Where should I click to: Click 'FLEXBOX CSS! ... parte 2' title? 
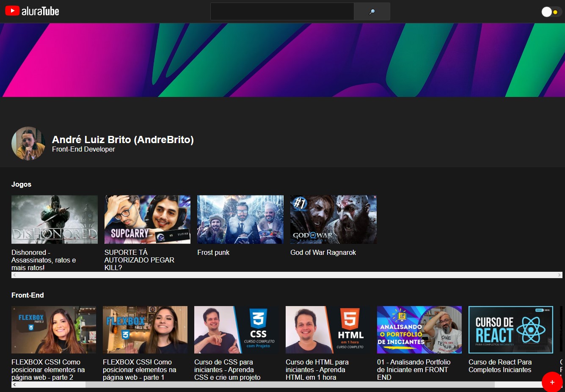coord(48,370)
